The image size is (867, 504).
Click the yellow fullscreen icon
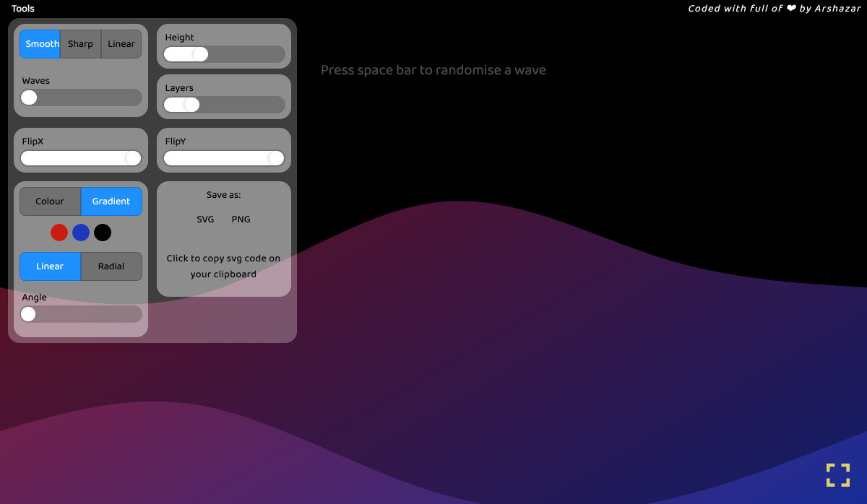point(837,475)
